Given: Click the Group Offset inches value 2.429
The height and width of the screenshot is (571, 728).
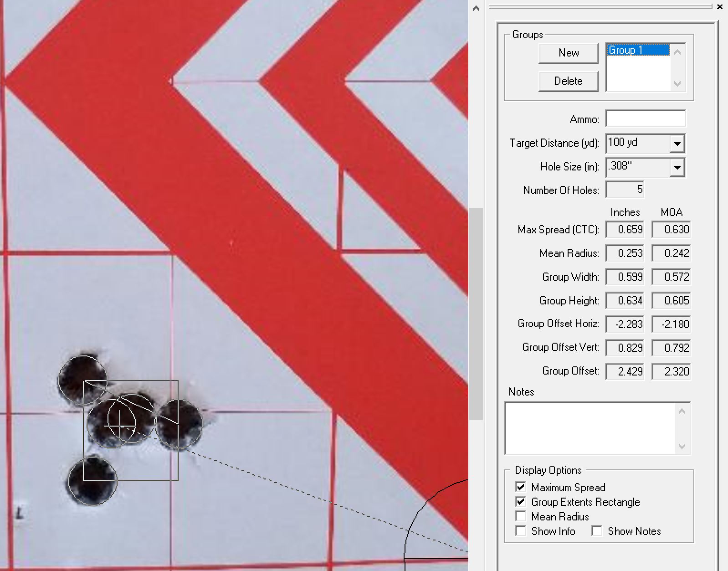Looking at the screenshot, I should click(625, 371).
